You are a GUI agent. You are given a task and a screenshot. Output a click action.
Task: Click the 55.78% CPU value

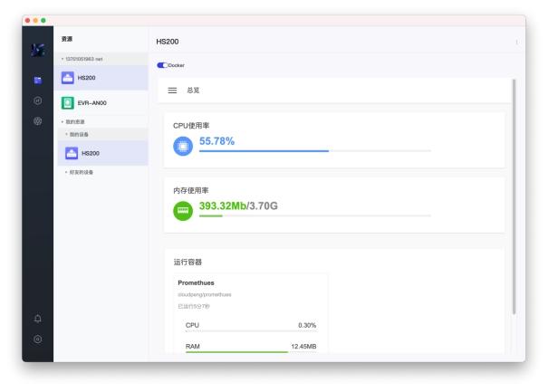[216, 141]
